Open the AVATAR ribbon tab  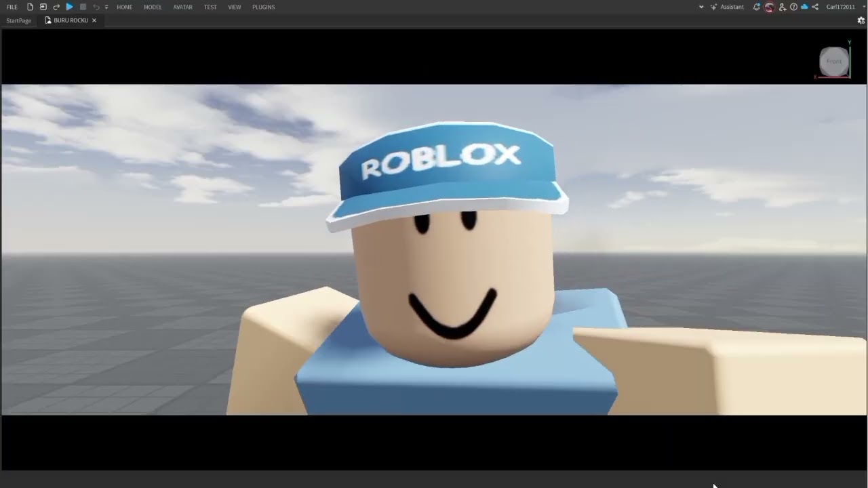183,7
